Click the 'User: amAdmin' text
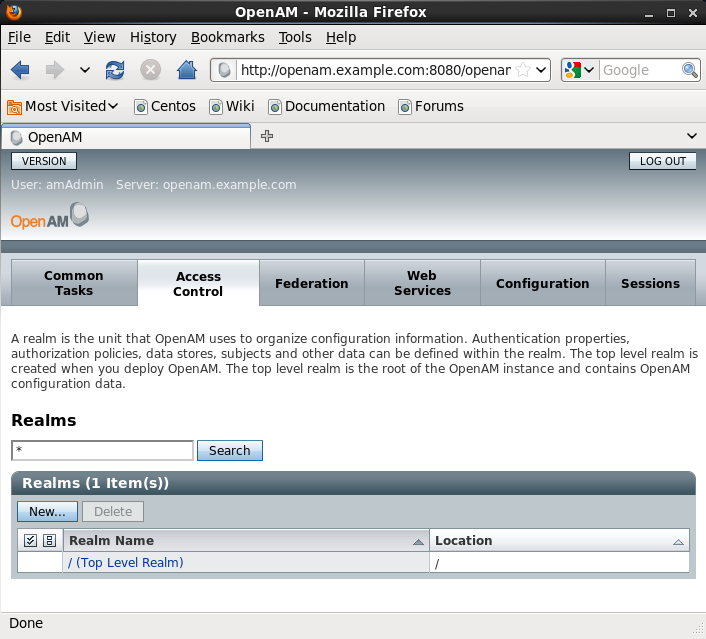 (57, 185)
